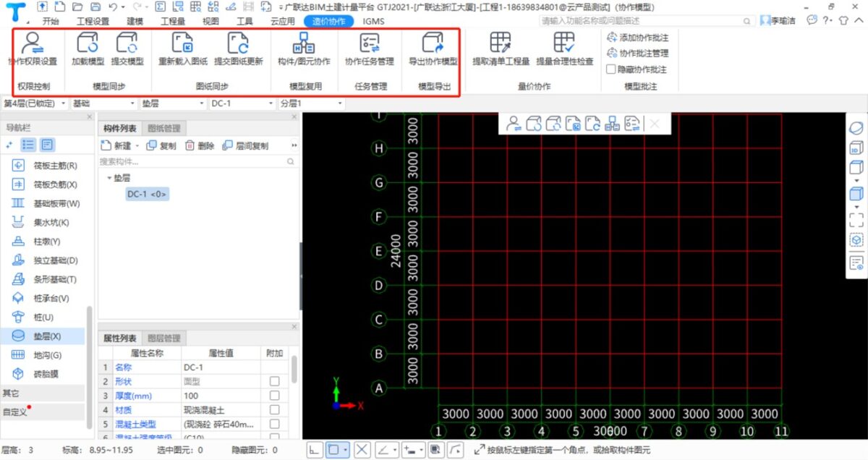Open the 云应用 ribbon tab
This screenshot has width=868, height=460.
pos(282,21)
